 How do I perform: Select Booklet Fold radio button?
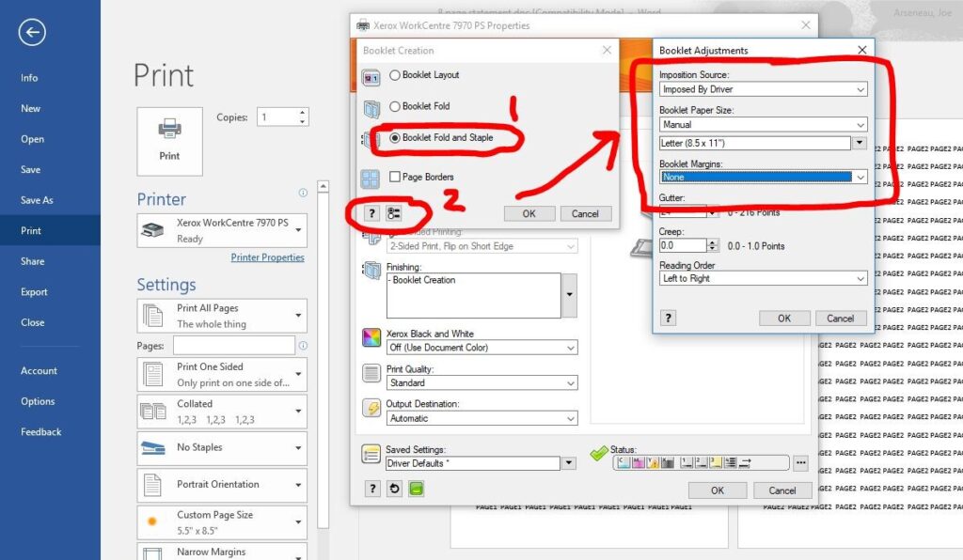click(x=395, y=106)
